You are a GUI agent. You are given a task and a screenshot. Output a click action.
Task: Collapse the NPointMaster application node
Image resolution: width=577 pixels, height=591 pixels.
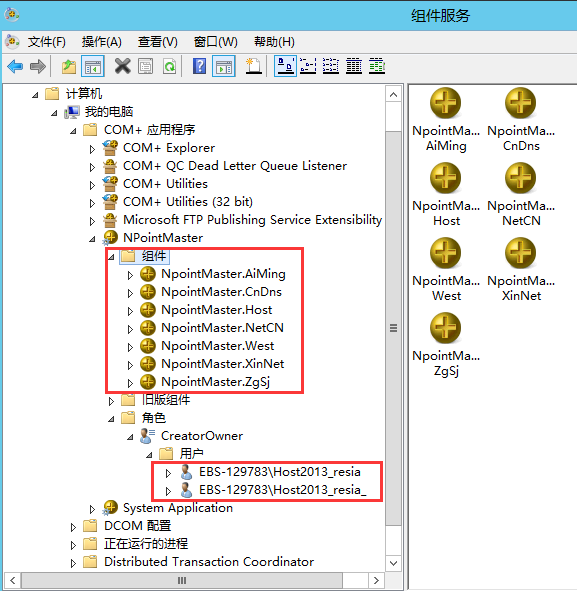92,239
